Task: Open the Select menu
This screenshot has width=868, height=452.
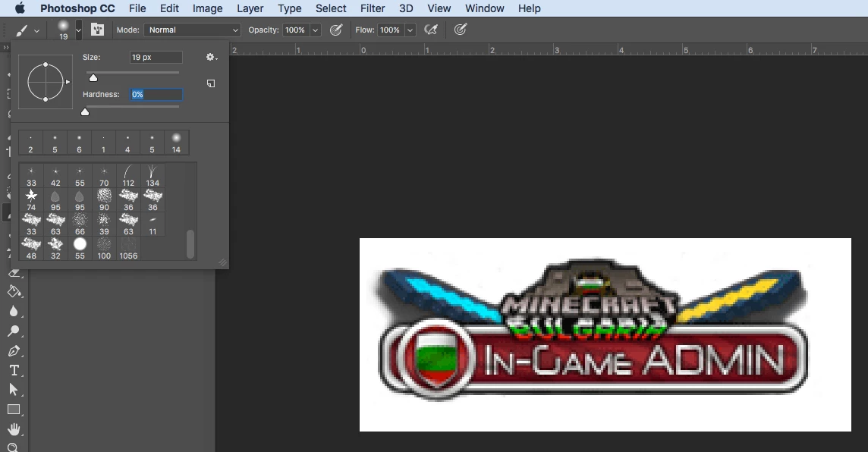Action: 331,8
